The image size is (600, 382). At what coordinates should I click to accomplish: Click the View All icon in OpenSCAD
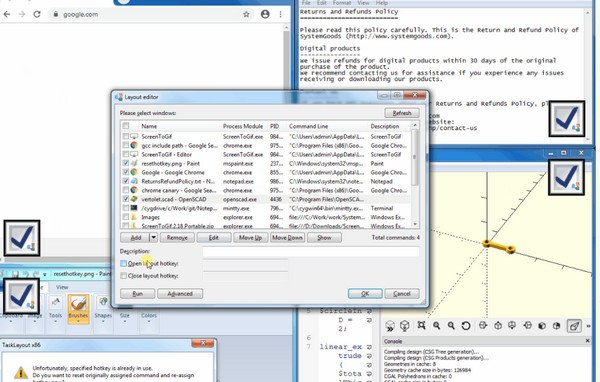tap(421, 326)
